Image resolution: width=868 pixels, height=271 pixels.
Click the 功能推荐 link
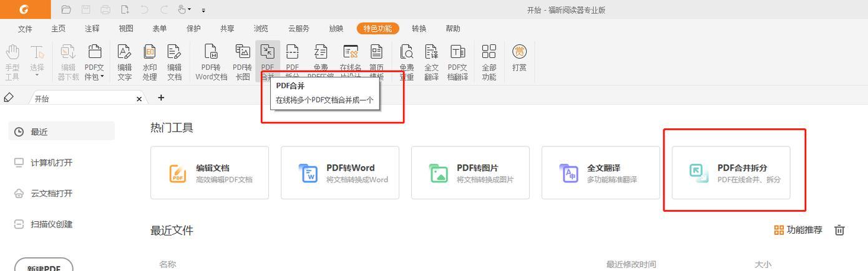tap(798, 230)
